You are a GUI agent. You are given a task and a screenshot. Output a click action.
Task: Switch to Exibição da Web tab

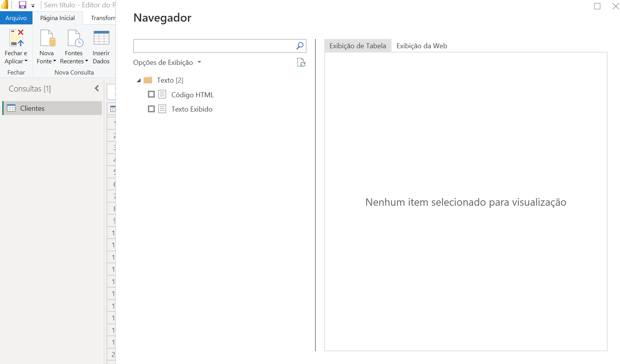(x=422, y=46)
